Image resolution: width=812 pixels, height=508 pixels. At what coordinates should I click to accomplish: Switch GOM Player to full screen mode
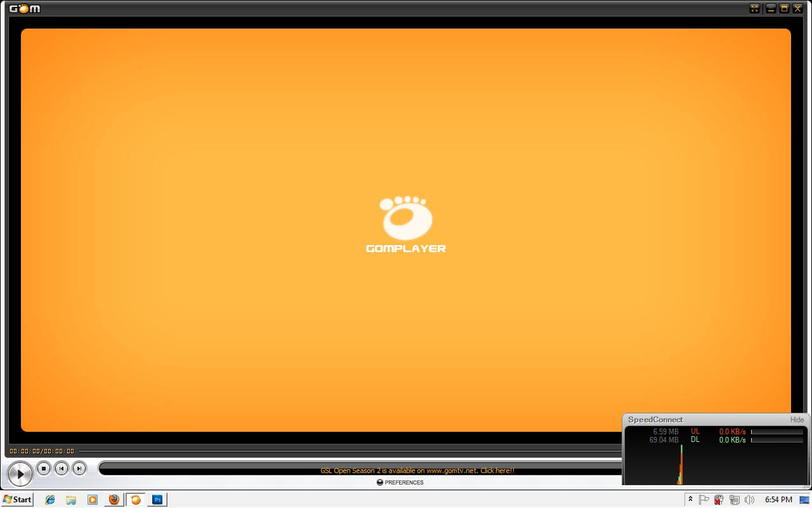pyautogui.click(x=754, y=8)
